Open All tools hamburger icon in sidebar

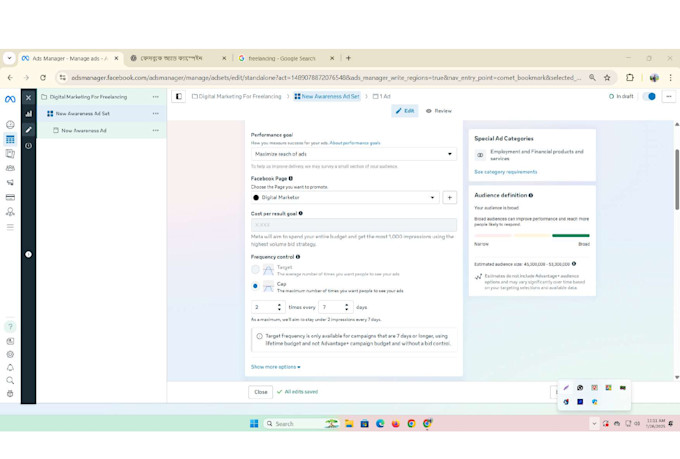click(x=10, y=227)
